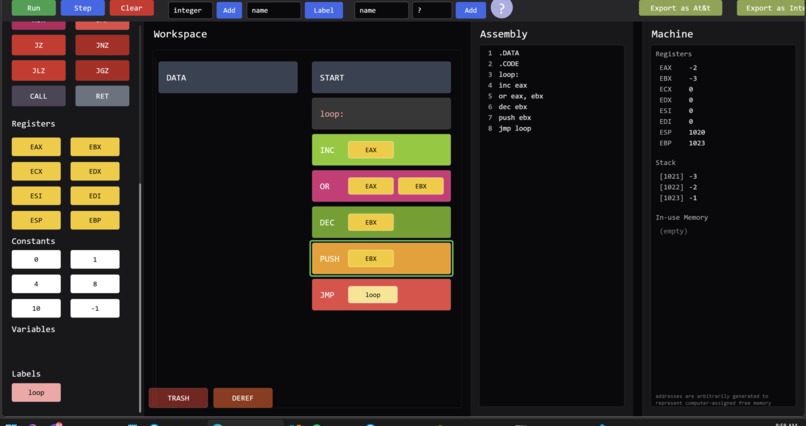806x426 pixels.
Task: Focus the variable name field before the ? box
Action: [381, 10]
